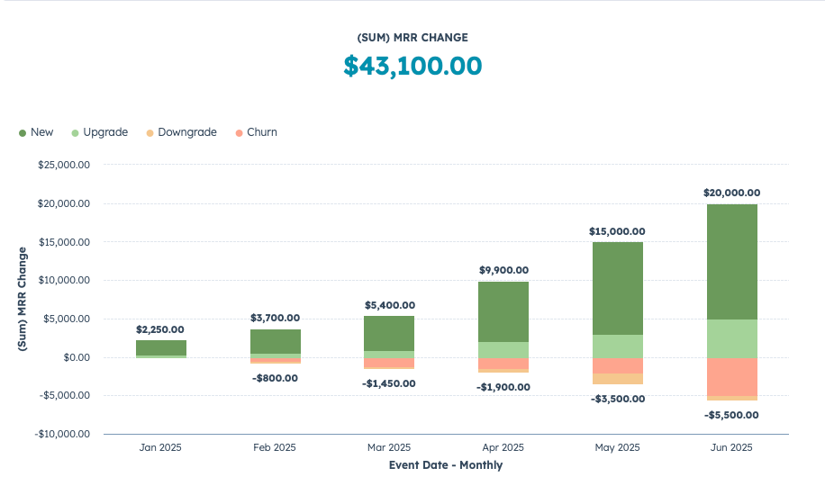The image size is (825, 504).
Task: Click the Mar 2025 New bar segment
Action: [x=389, y=333]
